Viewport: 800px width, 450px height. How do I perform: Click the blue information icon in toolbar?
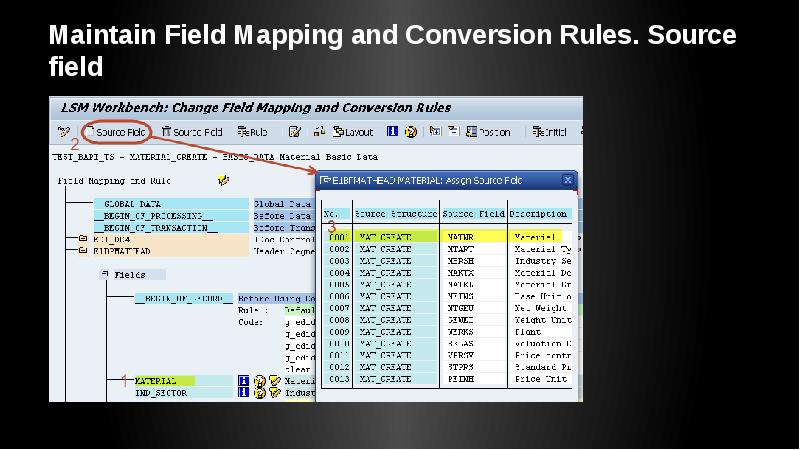click(x=392, y=132)
